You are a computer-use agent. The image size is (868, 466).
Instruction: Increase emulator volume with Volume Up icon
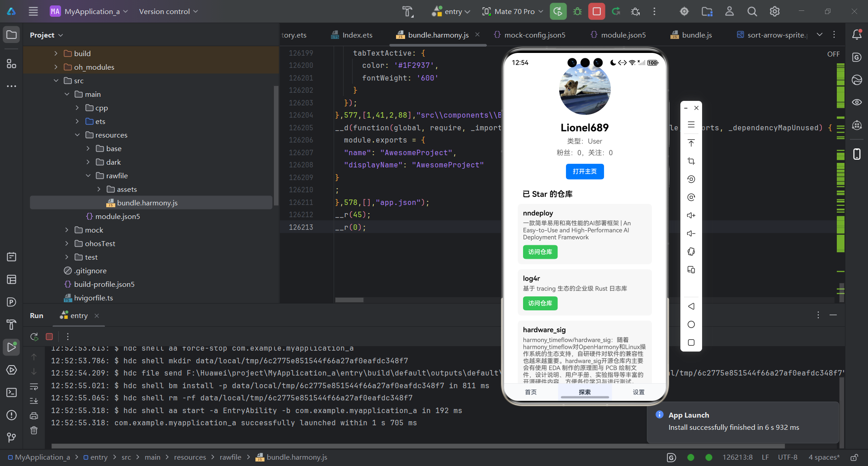point(691,215)
